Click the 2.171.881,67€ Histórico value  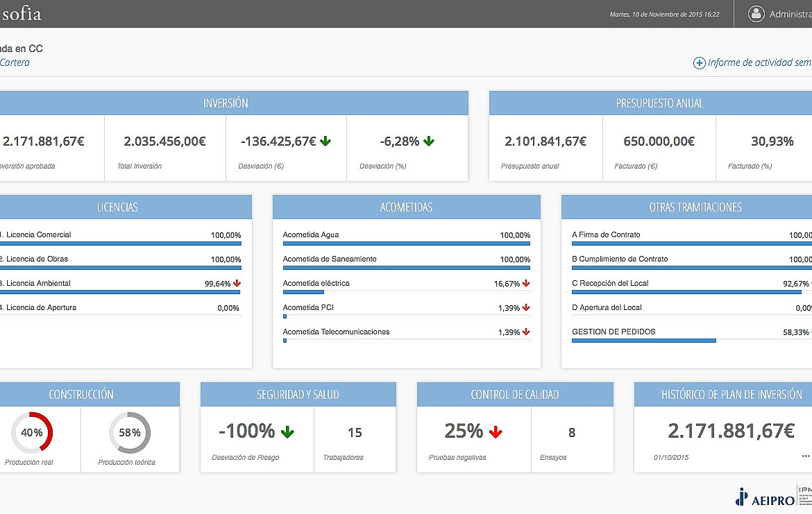coord(731,431)
